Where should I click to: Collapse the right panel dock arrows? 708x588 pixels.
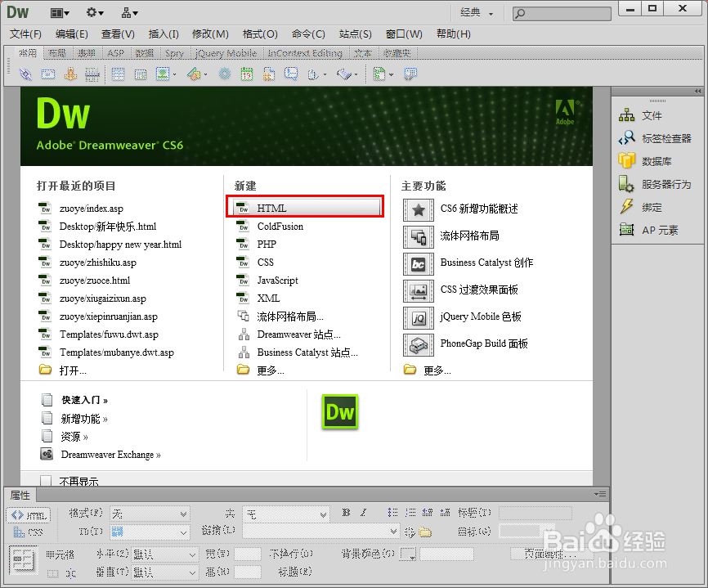tap(697, 92)
